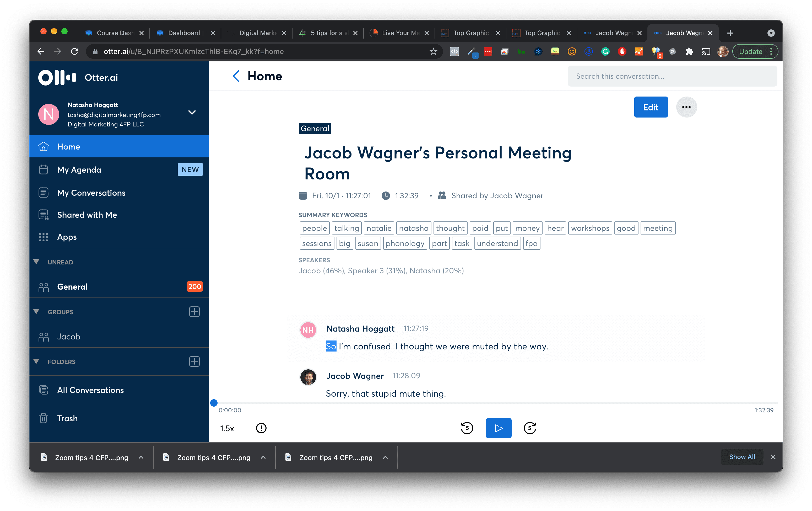Add a new folder with plus icon
Image resolution: width=812 pixels, height=511 pixels.
pyautogui.click(x=194, y=361)
